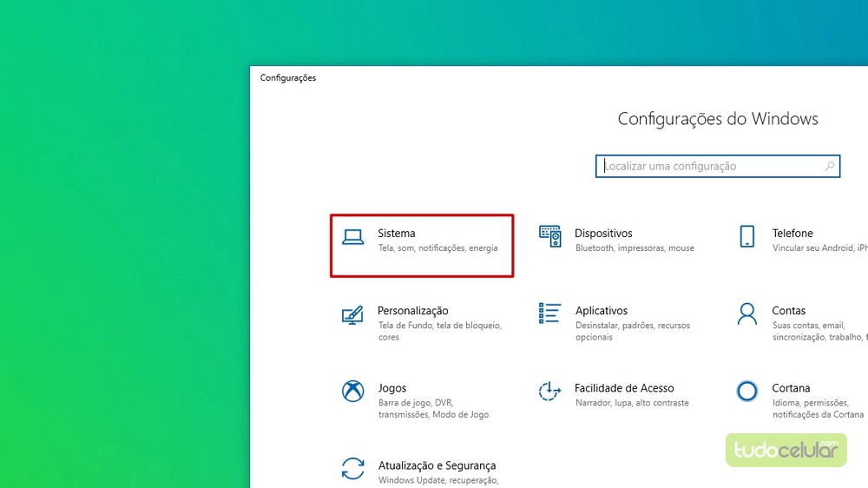Click 'Vincular seu Android' description
The image size is (868, 488).
[x=820, y=248]
